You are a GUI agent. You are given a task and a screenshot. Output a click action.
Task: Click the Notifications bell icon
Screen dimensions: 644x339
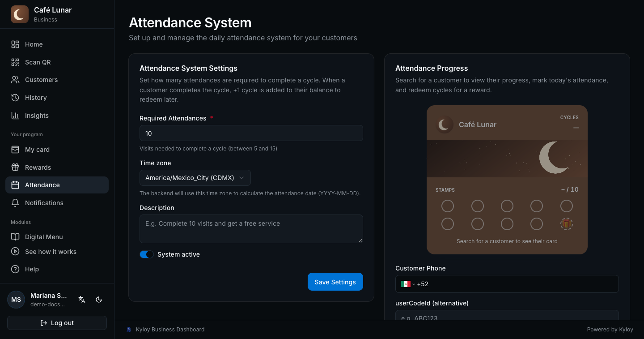coord(15,203)
